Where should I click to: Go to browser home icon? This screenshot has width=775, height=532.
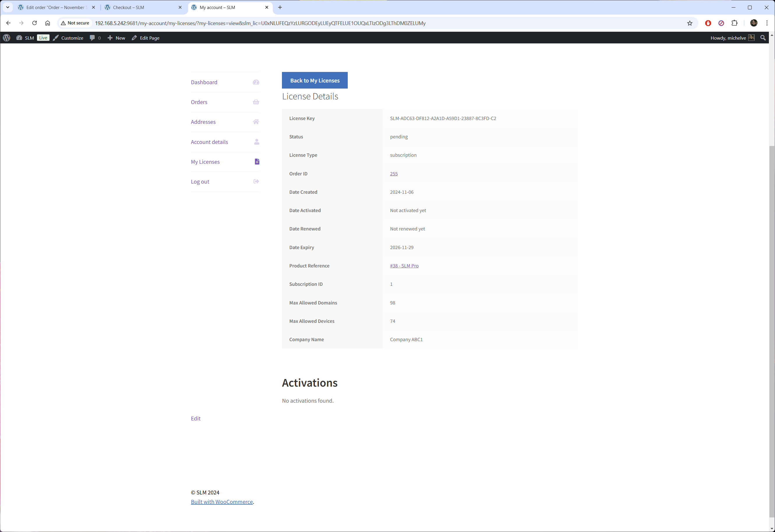(48, 23)
